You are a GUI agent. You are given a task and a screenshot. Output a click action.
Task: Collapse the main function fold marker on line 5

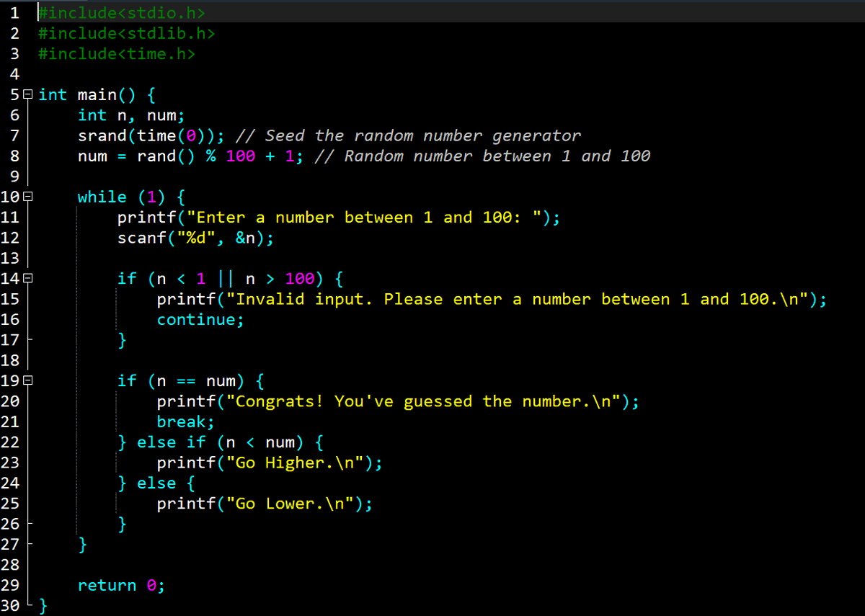(x=28, y=94)
